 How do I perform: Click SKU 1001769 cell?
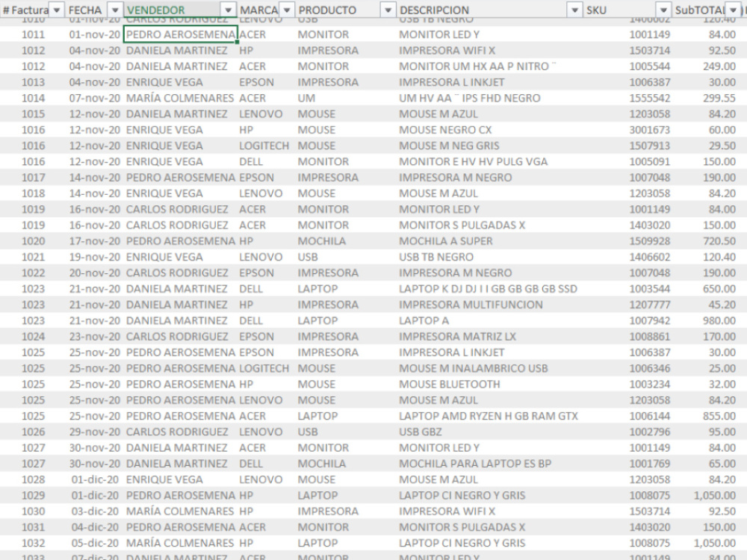pyautogui.click(x=649, y=464)
